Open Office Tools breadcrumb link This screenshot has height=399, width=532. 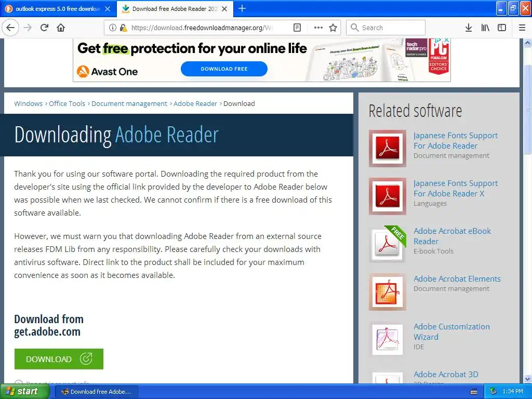coord(67,103)
